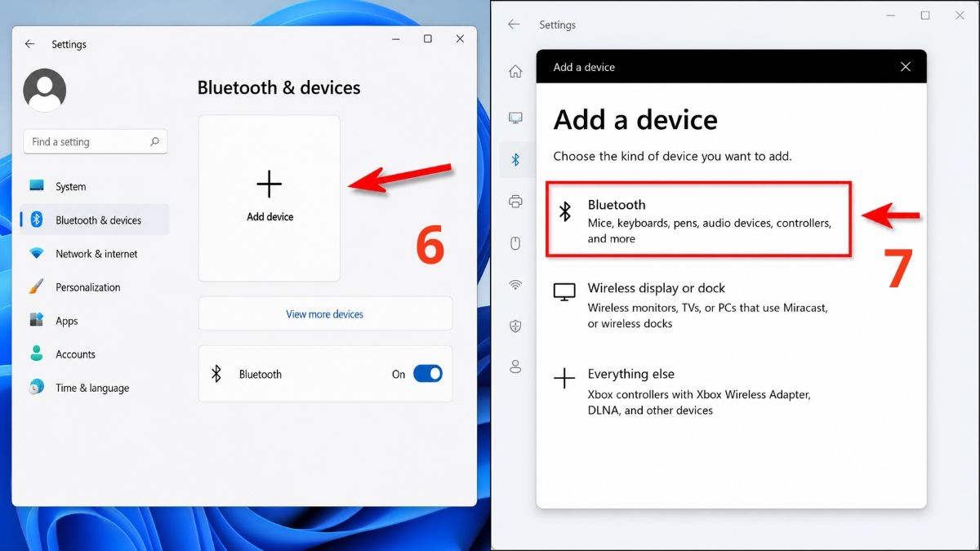Viewport: 980px width, 551px height.
Task: Click the Home icon in right window rail
Action: pos(515,72)
